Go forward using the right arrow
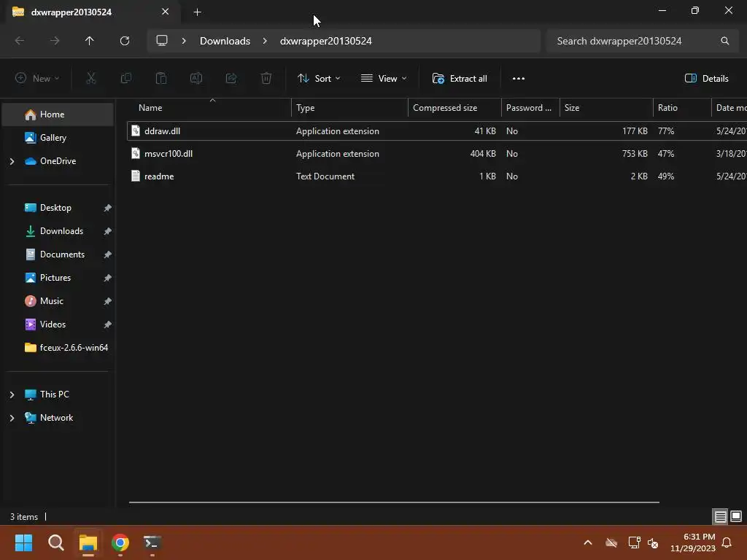Viewport: 747px width, 560px height. coord(55,41)
